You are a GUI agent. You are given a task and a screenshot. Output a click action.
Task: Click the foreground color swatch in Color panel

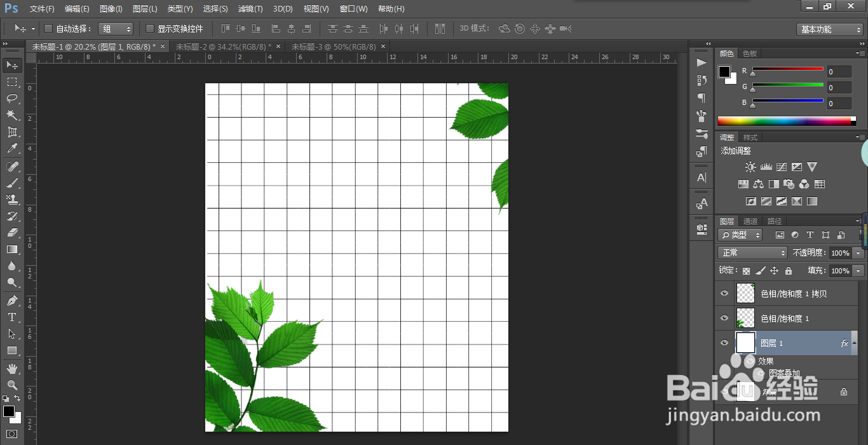[x=724, y=72]
